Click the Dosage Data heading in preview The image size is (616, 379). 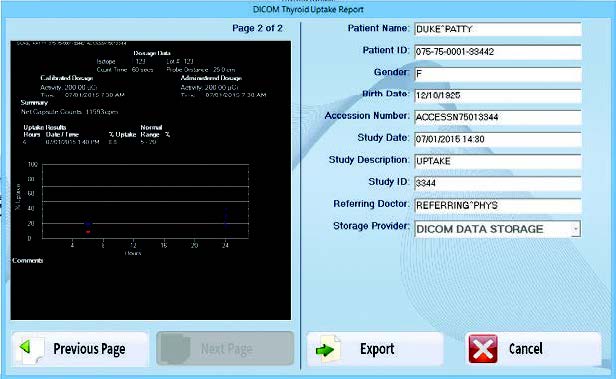pyautogui.click(x=152, y=53)
